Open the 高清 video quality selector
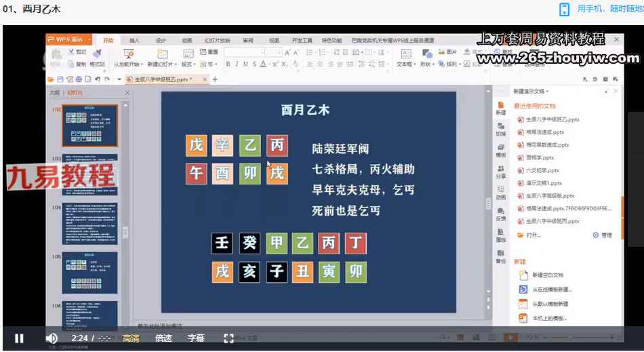This screenshot has height=352, width=644. (131, 338)
